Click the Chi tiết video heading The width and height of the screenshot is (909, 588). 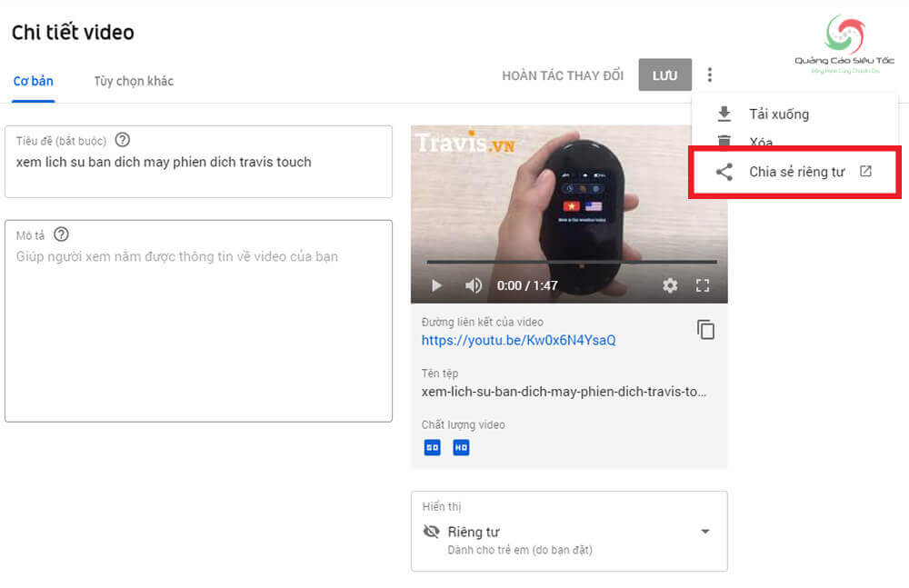pos(73,33)
